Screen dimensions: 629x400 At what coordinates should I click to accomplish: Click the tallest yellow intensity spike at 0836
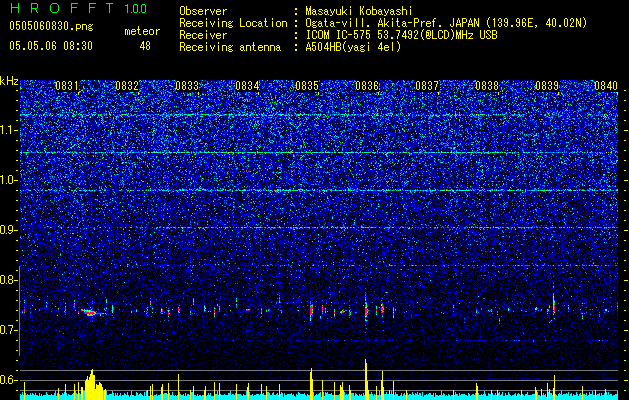click(366, 379)
